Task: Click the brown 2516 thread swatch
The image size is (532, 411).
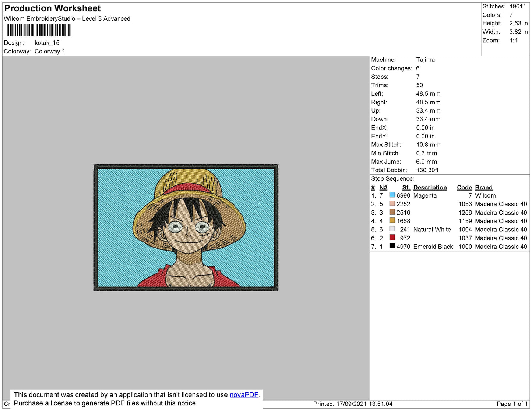Action: click(x=392, y=212)
